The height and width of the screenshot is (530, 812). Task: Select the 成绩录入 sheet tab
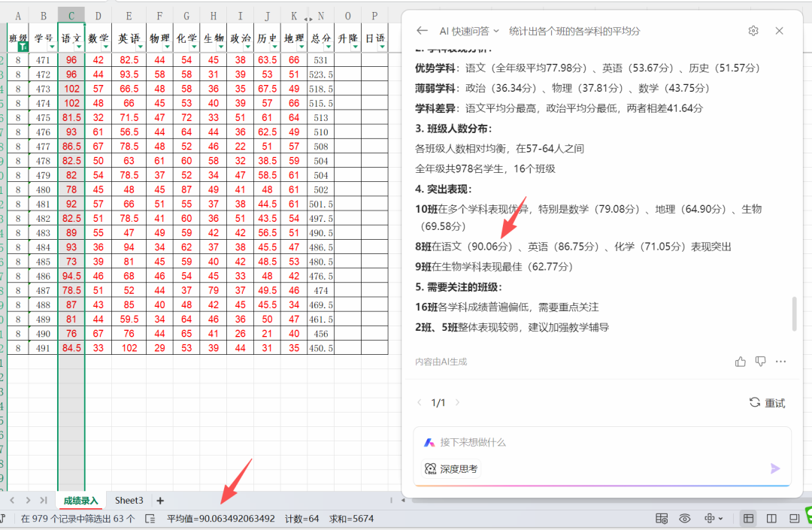[x=79, y=500]
